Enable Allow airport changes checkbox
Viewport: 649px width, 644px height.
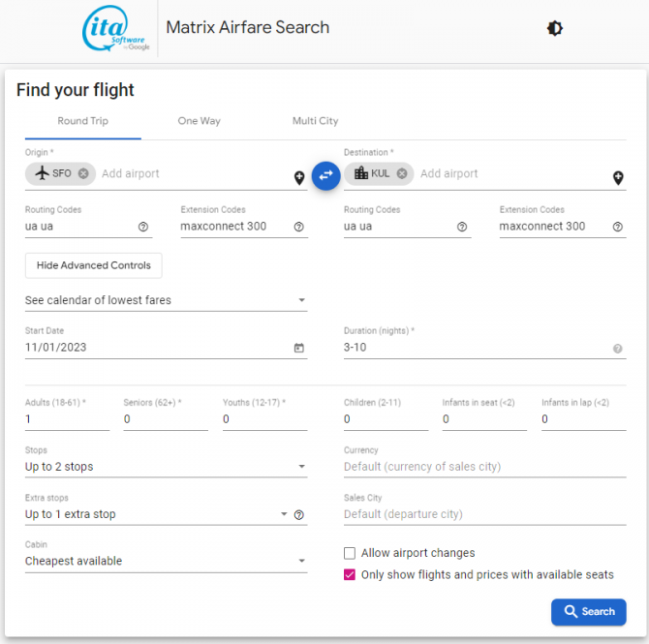(350, 553)
